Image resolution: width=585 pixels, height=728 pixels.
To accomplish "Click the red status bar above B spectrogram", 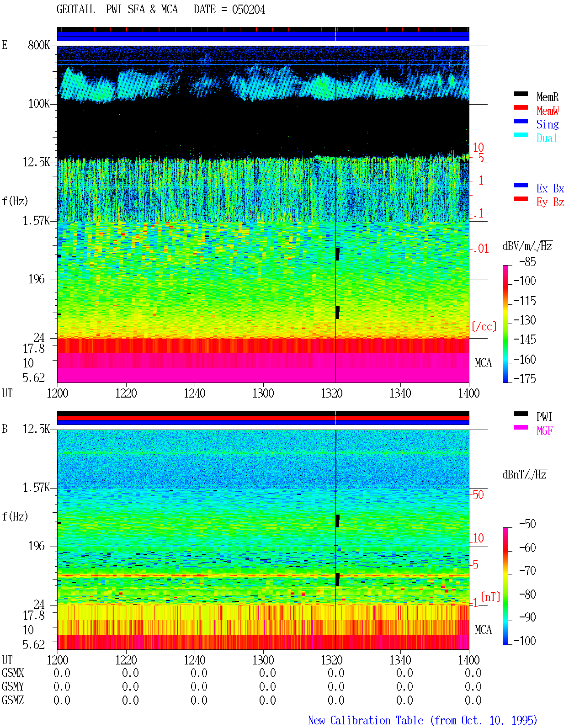I will [x=263, y=418].
